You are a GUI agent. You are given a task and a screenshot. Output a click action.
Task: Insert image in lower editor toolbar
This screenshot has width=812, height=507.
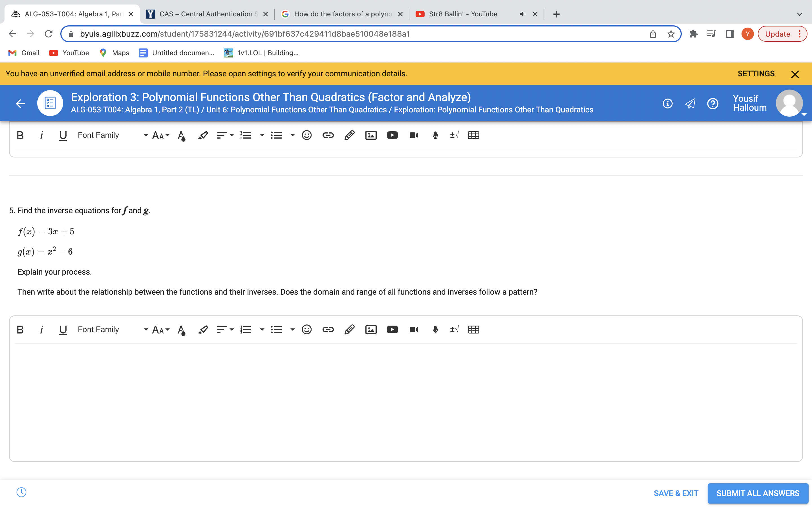[x=371, y=329]
